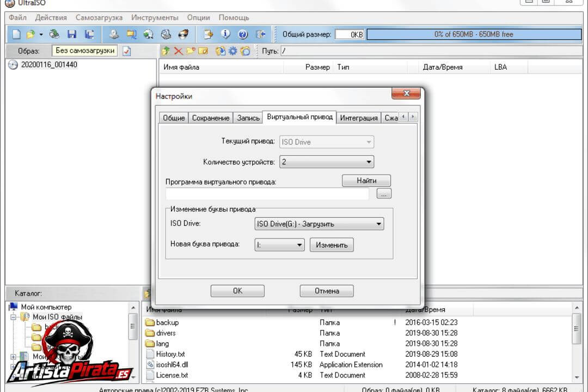
Task: Open the ISO Drive(G:) dropdown
Action: coord(319,224)
